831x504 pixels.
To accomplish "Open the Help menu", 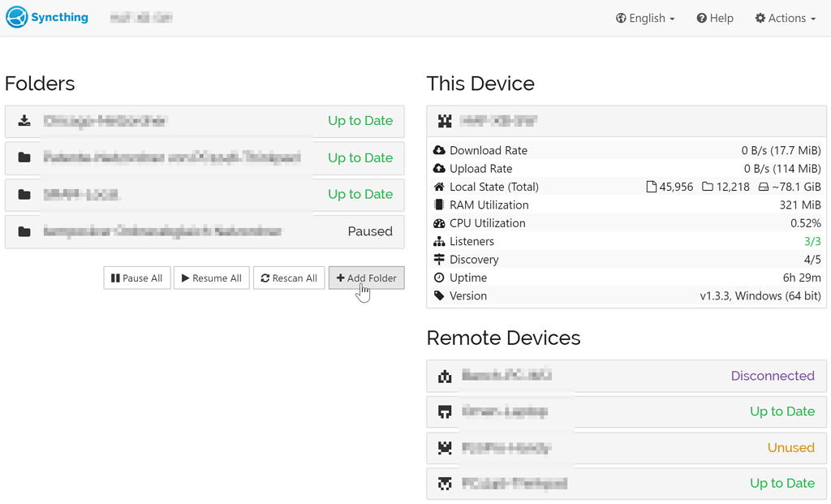I will tap(714, 17).
